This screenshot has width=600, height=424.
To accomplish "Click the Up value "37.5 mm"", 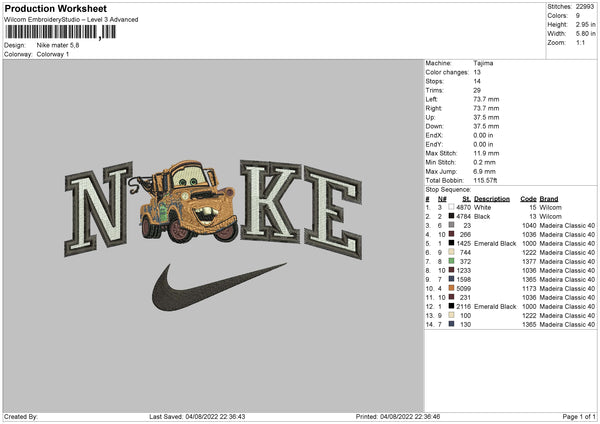I will pyautogui.click(x=486, y=117).
